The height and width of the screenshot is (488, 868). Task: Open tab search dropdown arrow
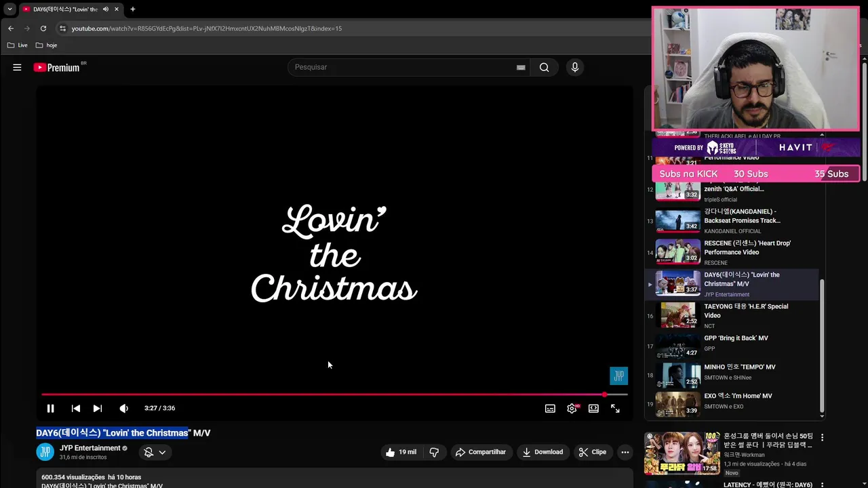9,9
